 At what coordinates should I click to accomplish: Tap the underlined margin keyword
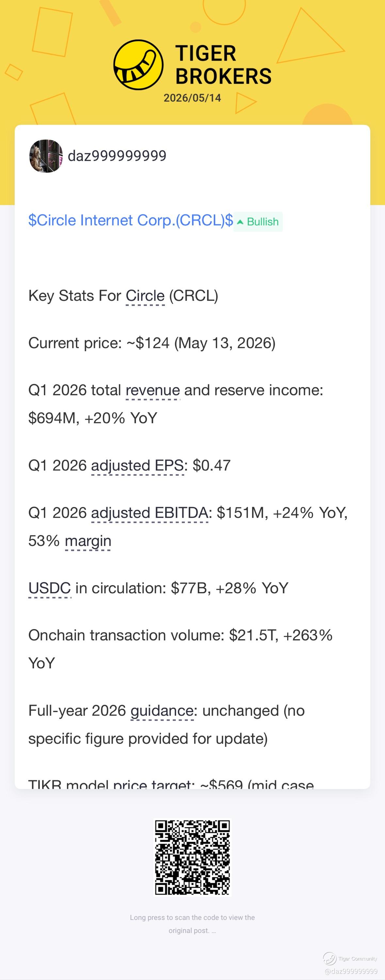tap(88, 541)
